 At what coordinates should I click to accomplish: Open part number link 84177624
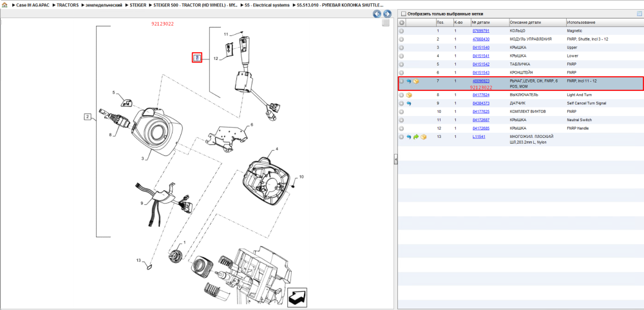(x=481, y=95)
